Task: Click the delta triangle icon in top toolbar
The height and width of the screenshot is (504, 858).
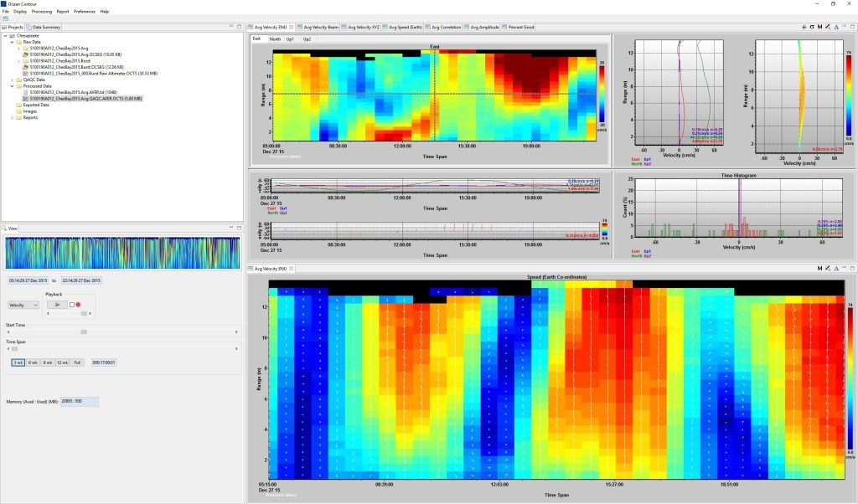Action: pos(835,27)
